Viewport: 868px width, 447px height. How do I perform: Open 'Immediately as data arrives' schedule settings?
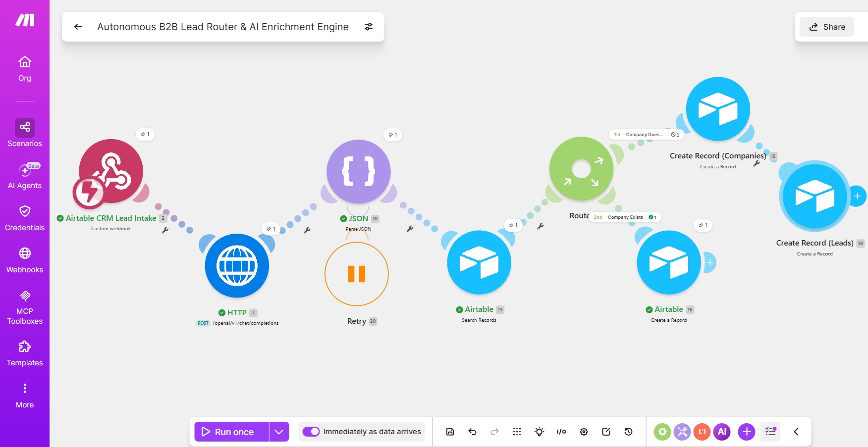click(372, 432)
